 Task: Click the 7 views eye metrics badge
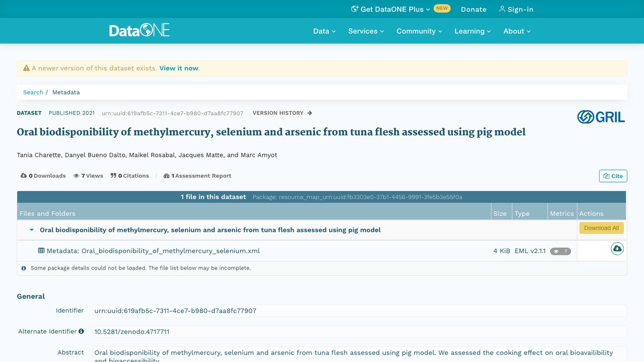[x=560, y=251]
